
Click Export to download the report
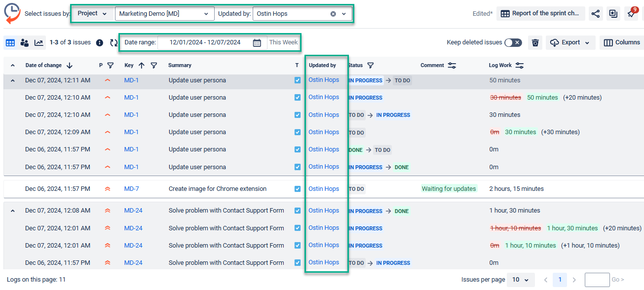point(570,43)
